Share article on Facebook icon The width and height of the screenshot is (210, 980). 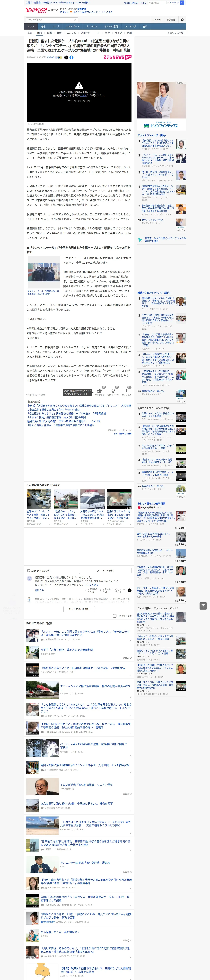(x=71, y=57)
